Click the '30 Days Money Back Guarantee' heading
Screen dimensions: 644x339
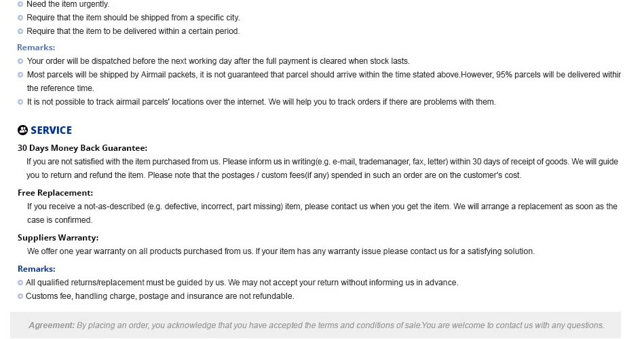pos(82,148)
